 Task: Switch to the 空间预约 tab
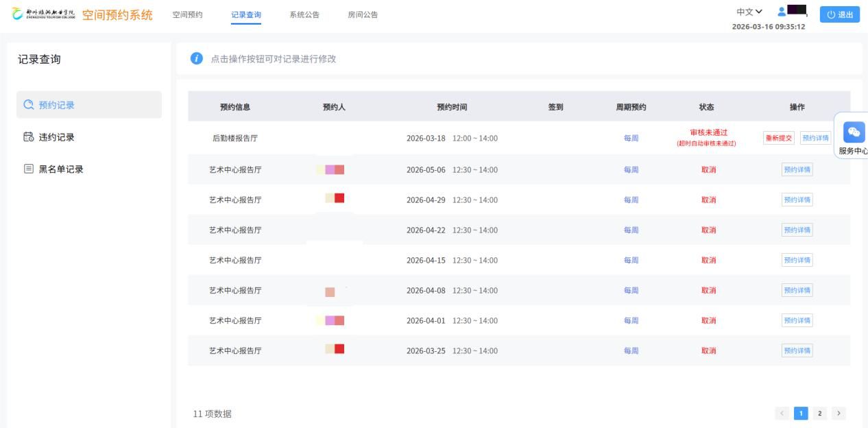pyautogui.click(x=187, y=15)
